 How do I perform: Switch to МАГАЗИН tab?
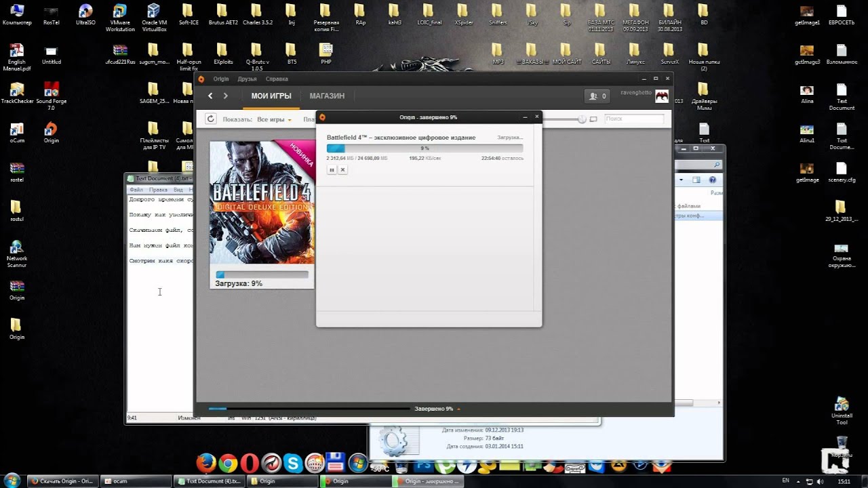[327, 96]
